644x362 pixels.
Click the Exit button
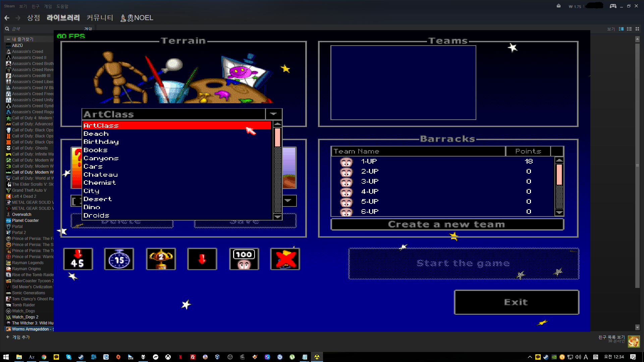[x=516, y=302]
